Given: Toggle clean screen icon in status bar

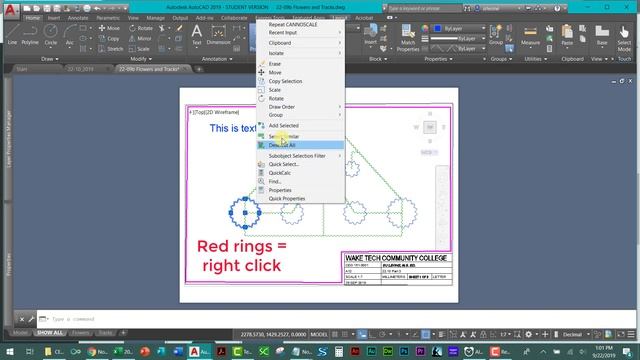Looking at the screenshot, I should point(620,334).
